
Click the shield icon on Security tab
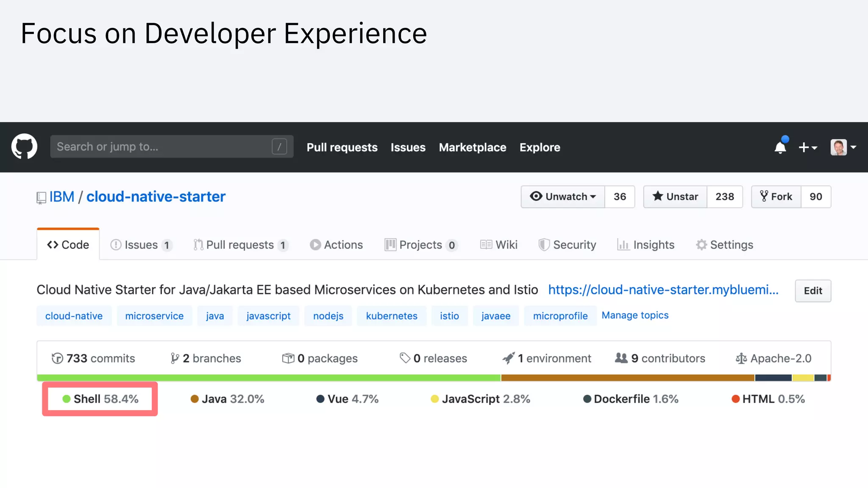[x=544, y=245]
